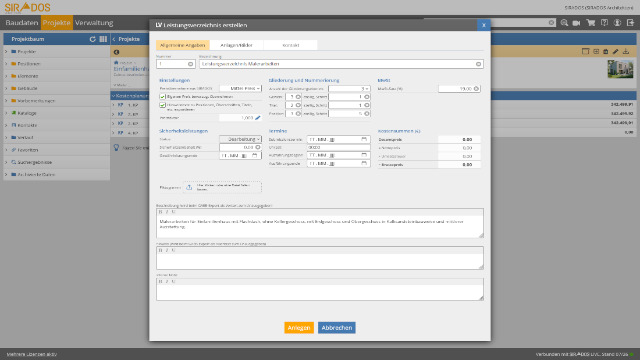This screenshot has height=360, width=640.
Task: Click the trash delete icon in project toolbar
Action: (606, 51)
